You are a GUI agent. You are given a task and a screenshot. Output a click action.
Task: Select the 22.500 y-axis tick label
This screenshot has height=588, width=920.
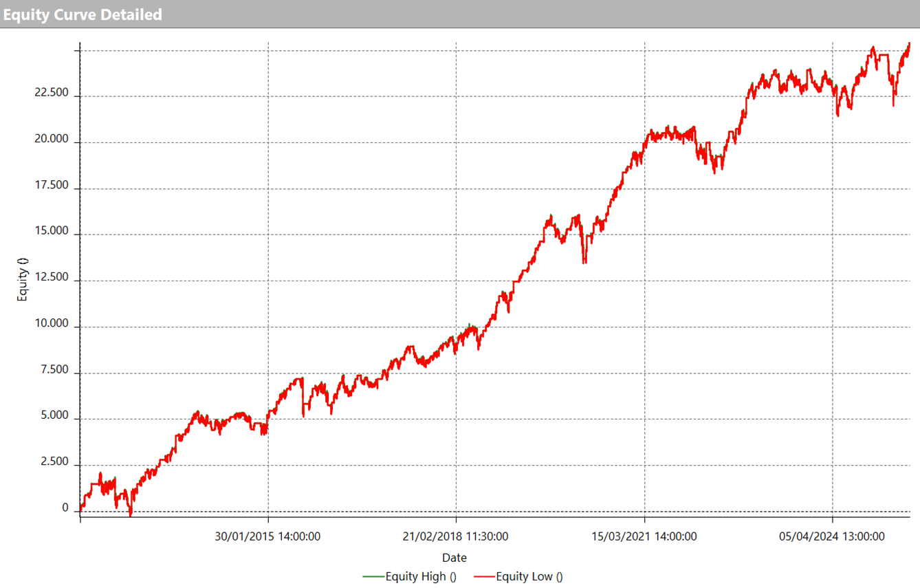[x=52, y=93]
